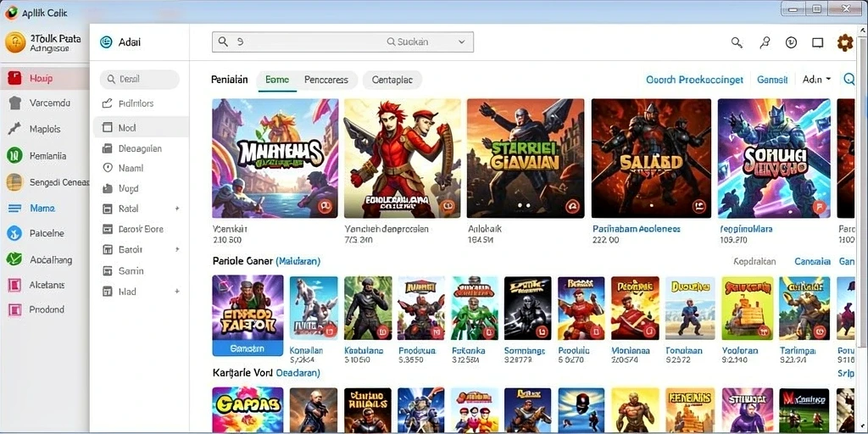Click the screen window icon in header
Image resolution: width=868 pixels, height=434 pixels.
pos(818,42)
